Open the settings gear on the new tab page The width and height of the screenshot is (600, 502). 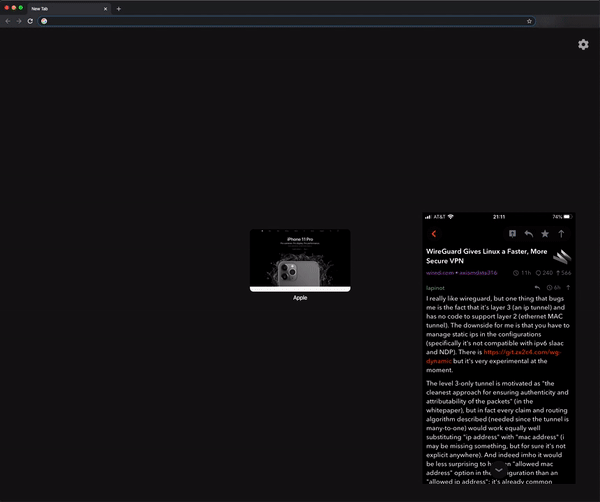[x=583, y=44]
